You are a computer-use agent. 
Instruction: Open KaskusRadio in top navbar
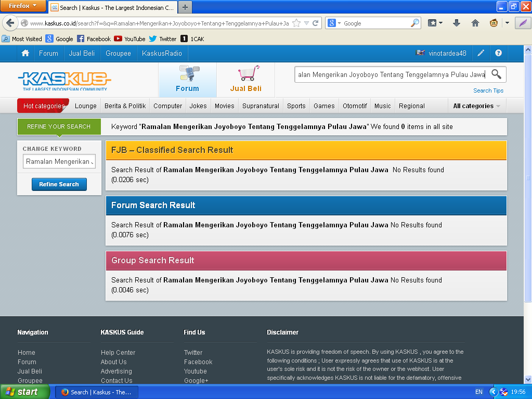coord(162,53)
